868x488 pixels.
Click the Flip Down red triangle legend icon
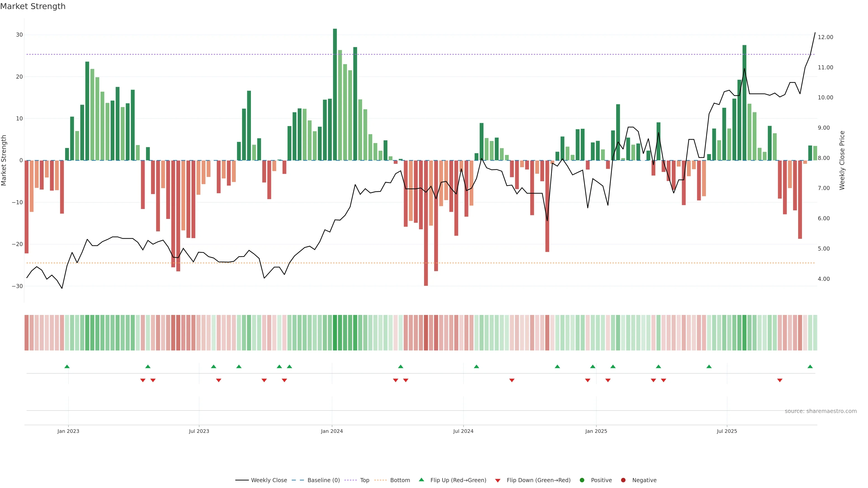pyautogui.click(x=497, y=481)
